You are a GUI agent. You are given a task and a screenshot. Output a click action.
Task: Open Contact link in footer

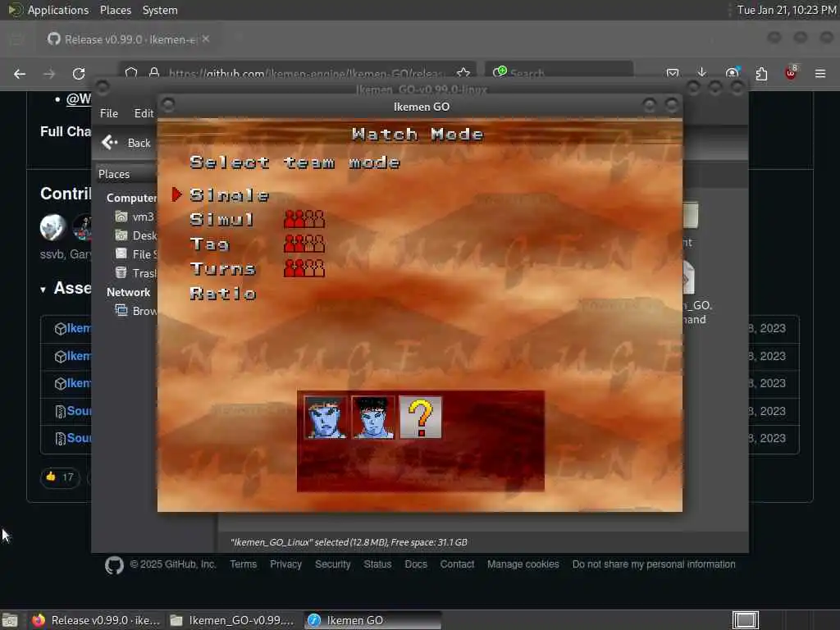click(x=457, y=564)
